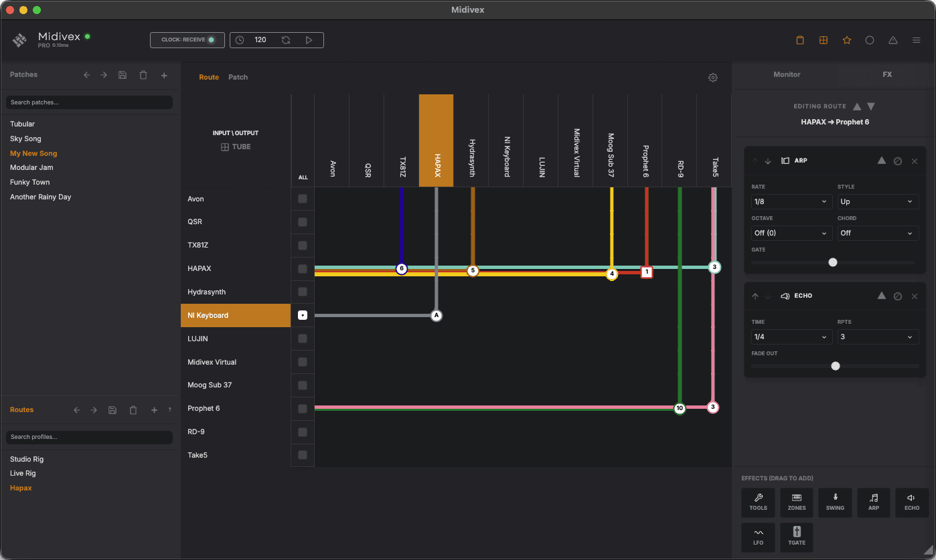Switch to the Patch tab
This screenshot has width=936, height=560.
click(x=238, y=77)
